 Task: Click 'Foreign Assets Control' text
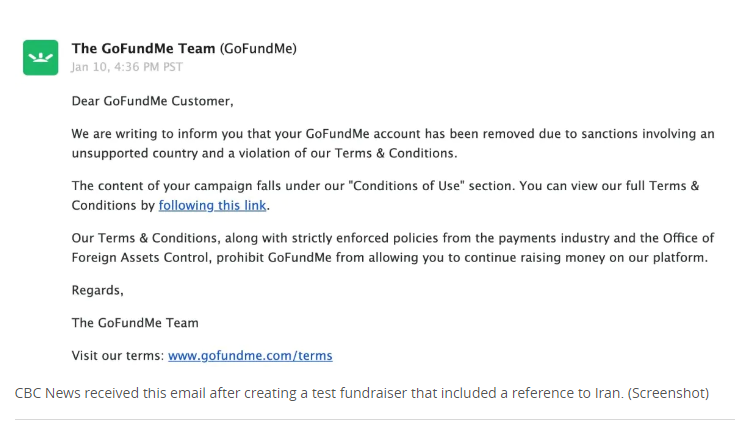click(141, 257)
